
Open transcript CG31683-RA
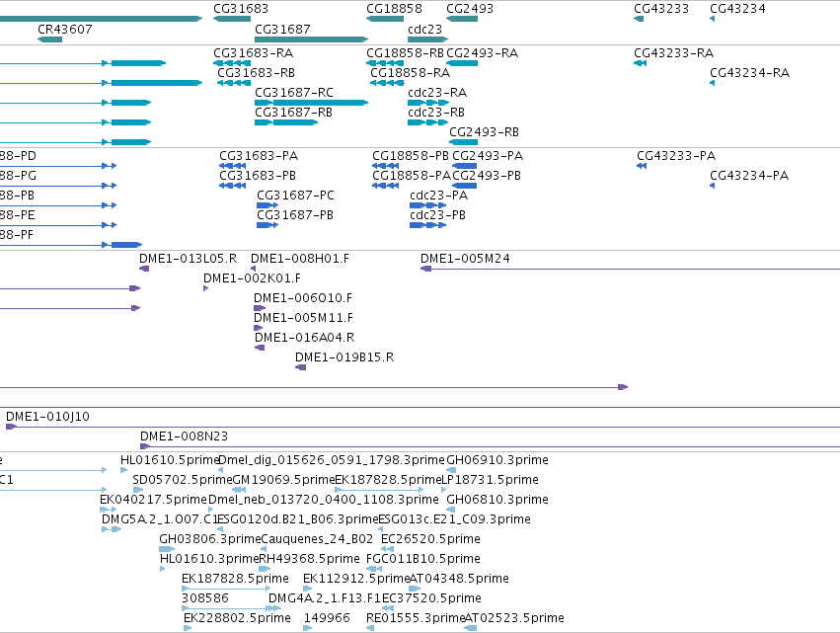click(253, 53)
